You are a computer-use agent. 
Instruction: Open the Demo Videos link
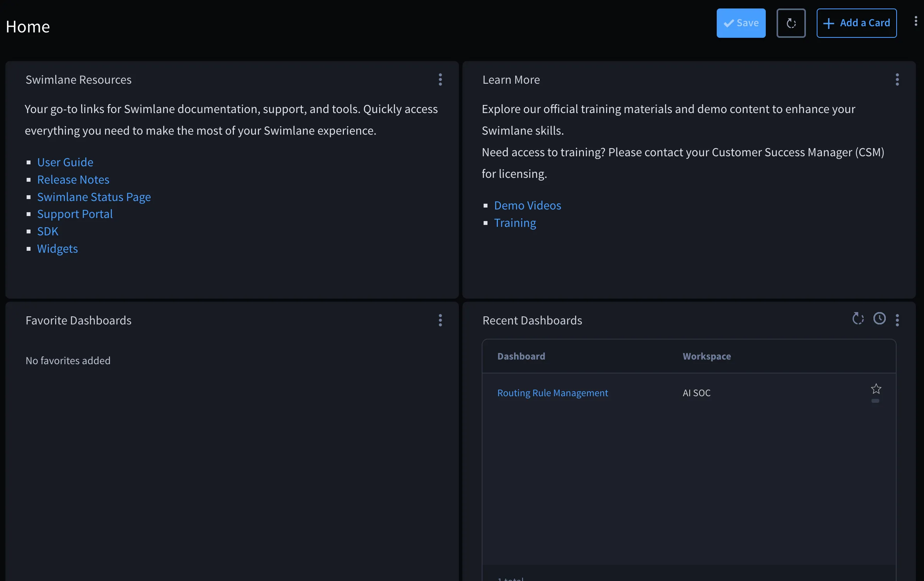(x=528, y=205)
